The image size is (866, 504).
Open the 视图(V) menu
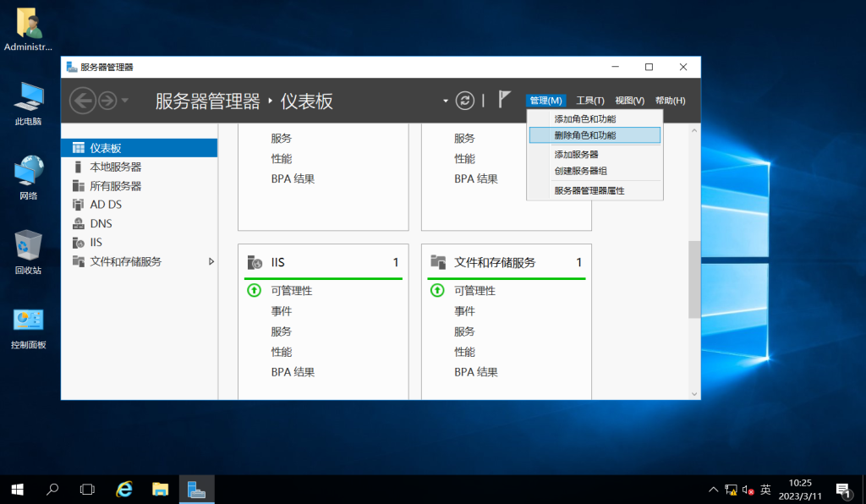click(x=629, y=101)
